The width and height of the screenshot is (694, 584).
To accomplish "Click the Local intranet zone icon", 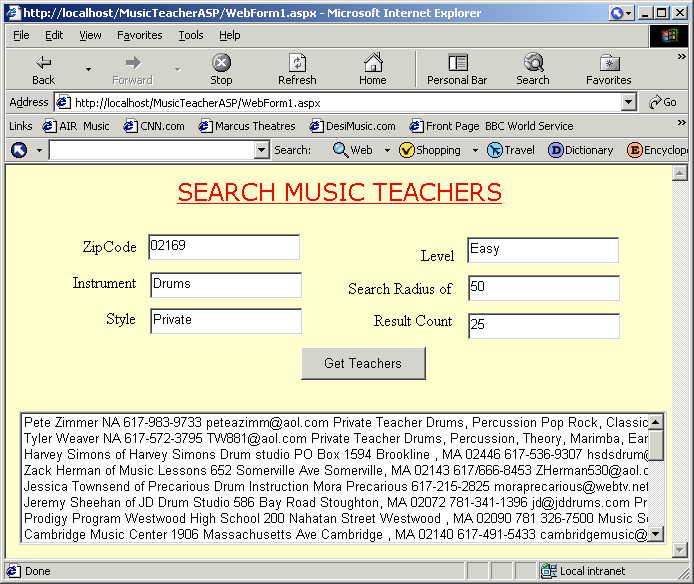I will [548, 571].
